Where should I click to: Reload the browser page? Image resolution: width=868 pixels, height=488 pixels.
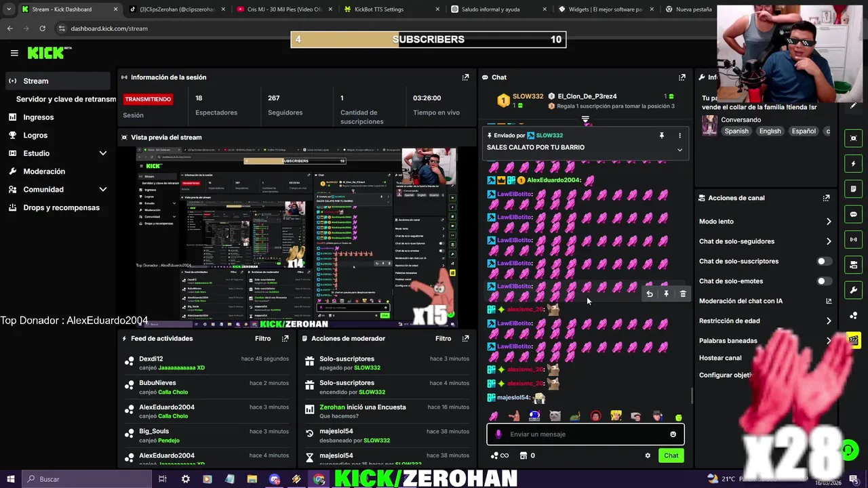tap(42, 28)
